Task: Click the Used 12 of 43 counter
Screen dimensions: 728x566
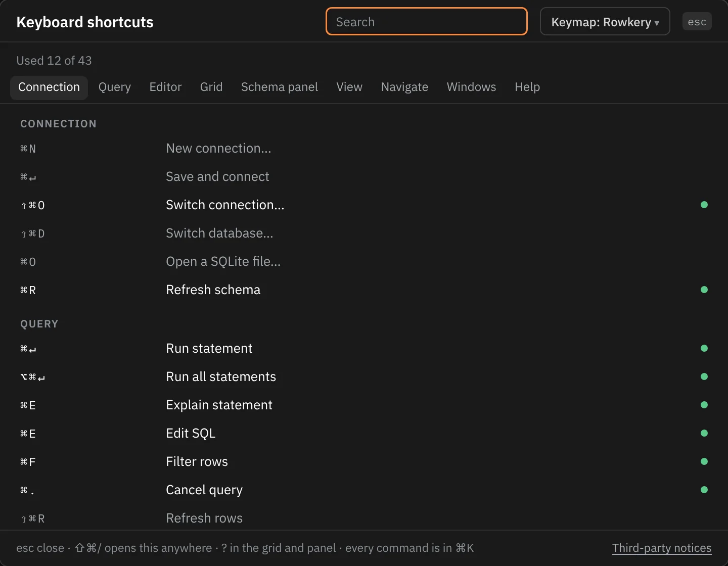Action: pos(54,61)
